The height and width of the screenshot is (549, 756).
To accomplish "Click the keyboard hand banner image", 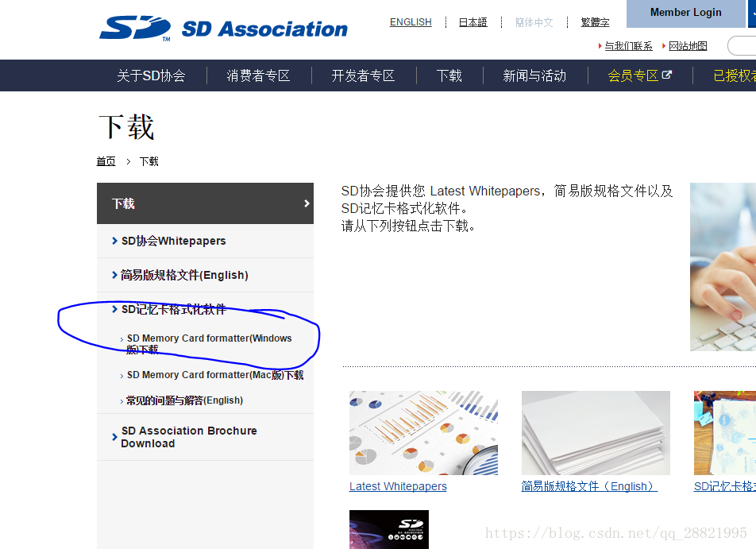I will coord(723,267).
